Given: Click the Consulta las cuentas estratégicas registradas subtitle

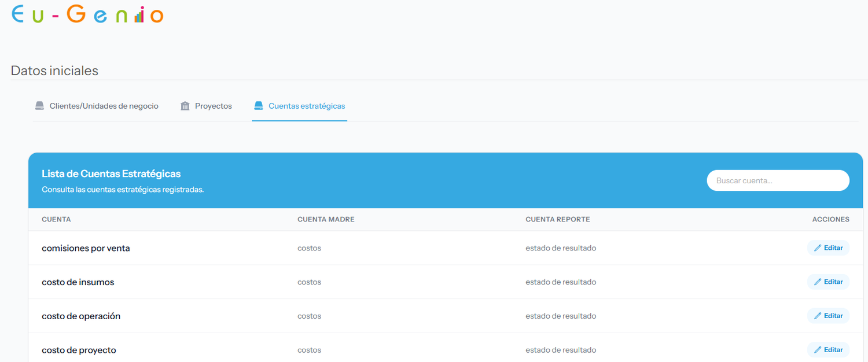Looking at the screenshot, I should point(123,190).
